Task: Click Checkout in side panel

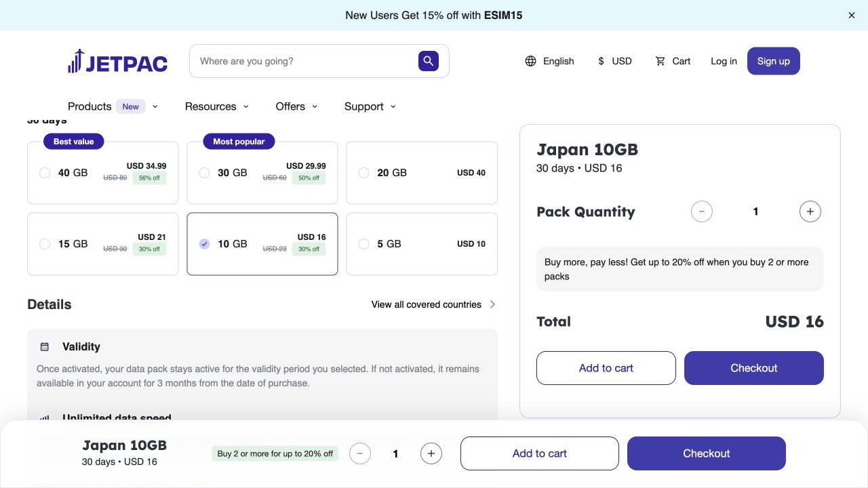Action: point(754,368)
